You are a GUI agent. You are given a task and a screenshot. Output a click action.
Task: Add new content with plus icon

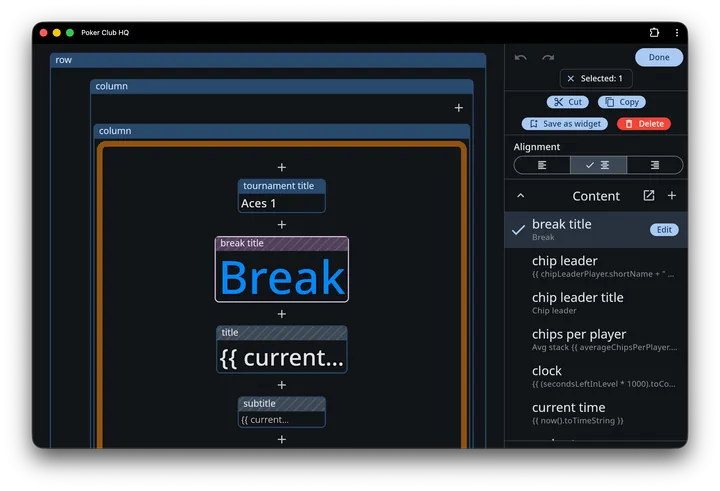(x=671, y=196)
